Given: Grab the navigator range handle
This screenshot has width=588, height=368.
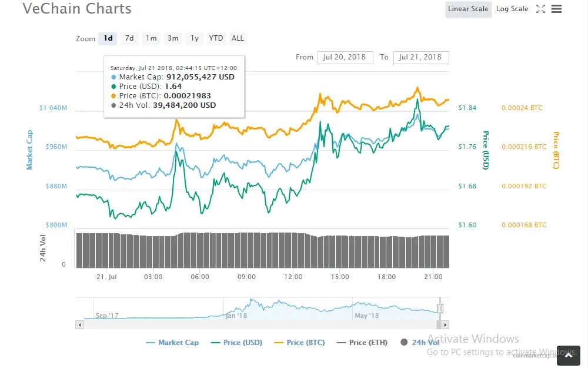Looking at the screenshot, I should 440,309.
